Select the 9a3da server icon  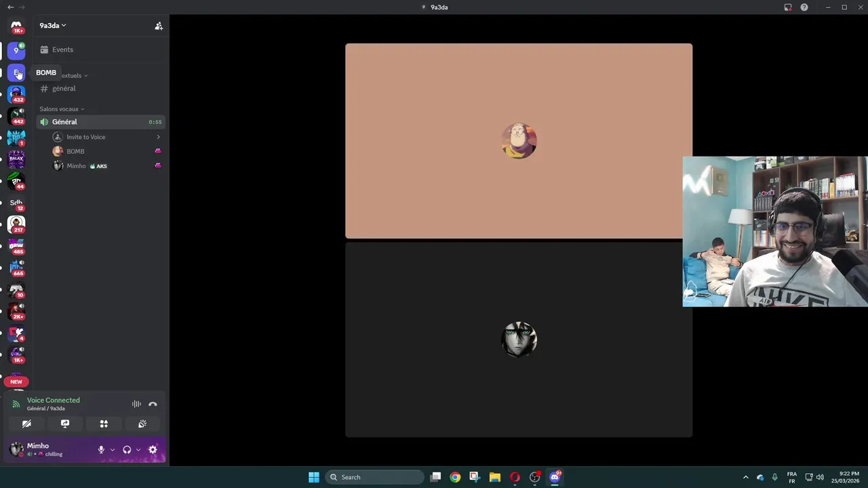(16, 50)
